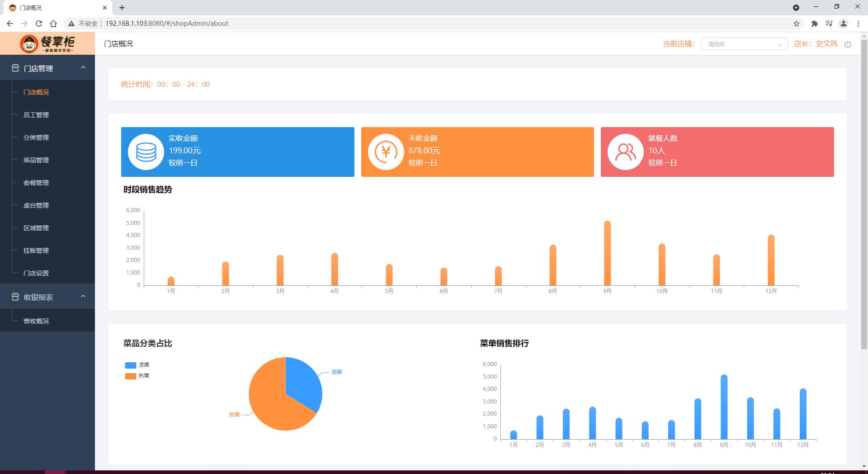Click the 10人 value in 就餐人数 card
868x474 pixels.
point(656,151)
